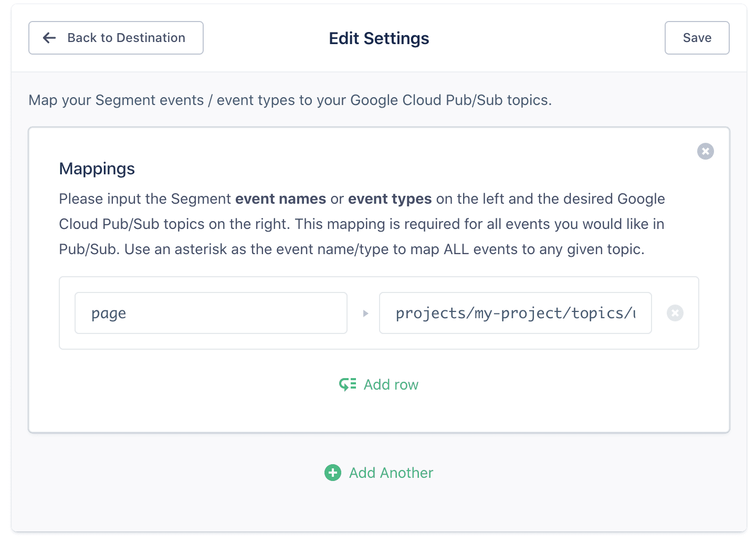
Task: Focus the field containing projects/my-project/topics
Action: [515, 313]
